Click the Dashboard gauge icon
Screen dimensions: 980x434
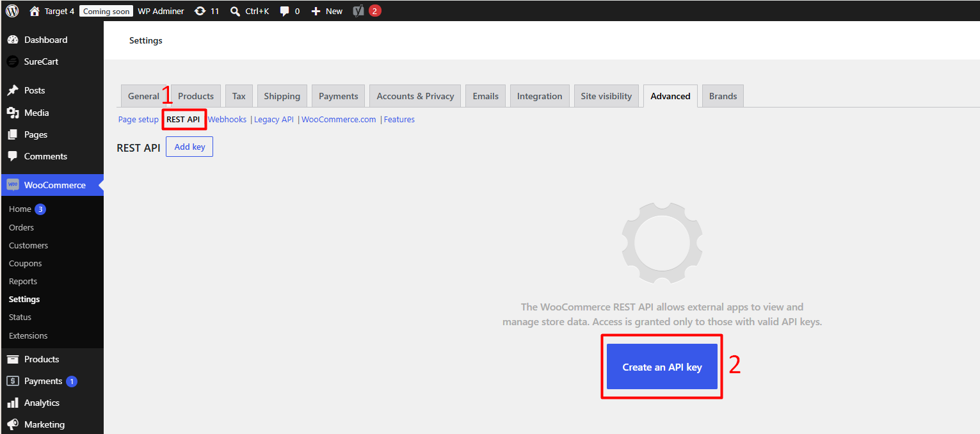tap(12, 40)
